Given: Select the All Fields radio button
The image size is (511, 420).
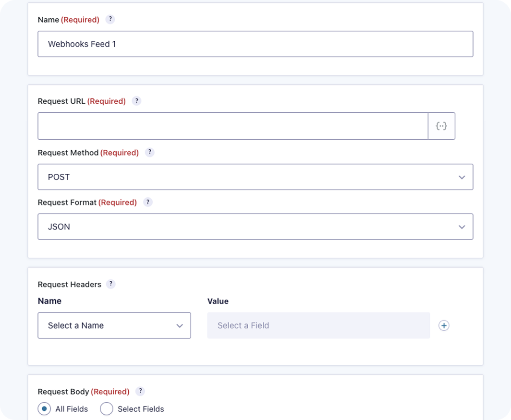Looking at the screenshot, I should tap(44, 409).
